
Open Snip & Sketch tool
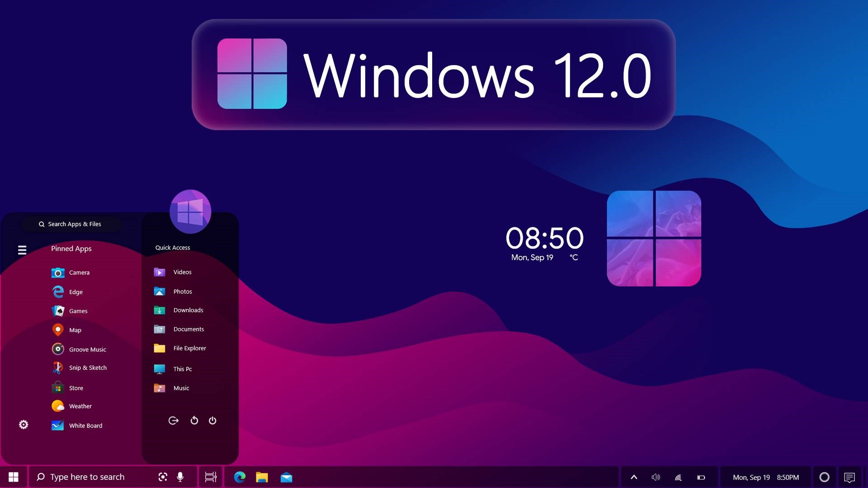pyautogui.click(x=88, y=368)
